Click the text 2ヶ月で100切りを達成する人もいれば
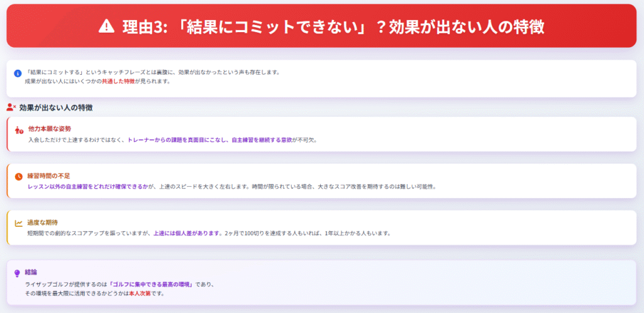644x313 pixels. click(272, 233)
